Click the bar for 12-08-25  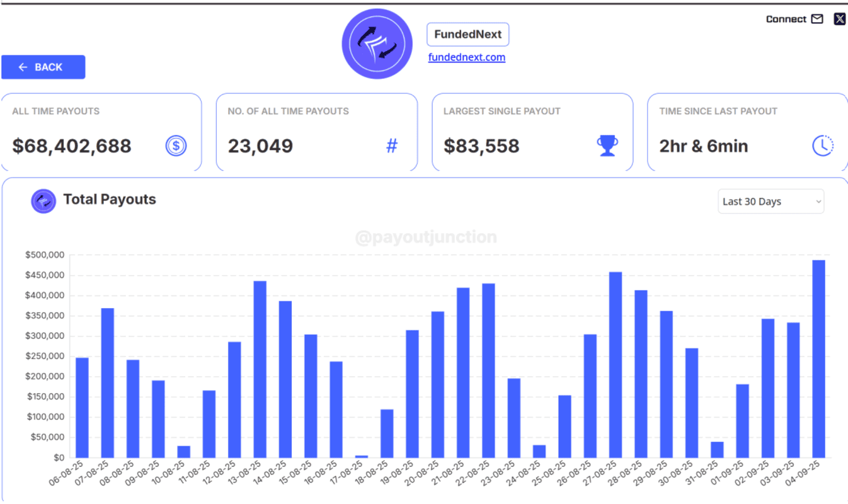pos(234,400)
